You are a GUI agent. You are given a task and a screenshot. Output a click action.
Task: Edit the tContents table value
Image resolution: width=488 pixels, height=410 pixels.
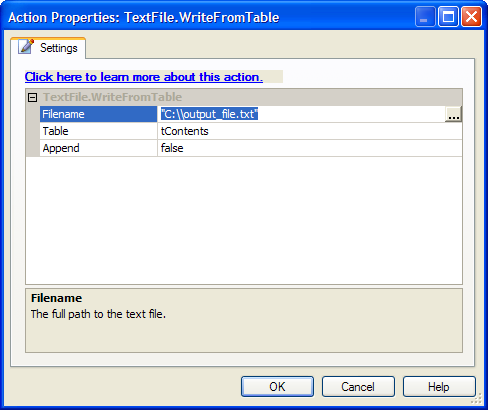[310, 131]
